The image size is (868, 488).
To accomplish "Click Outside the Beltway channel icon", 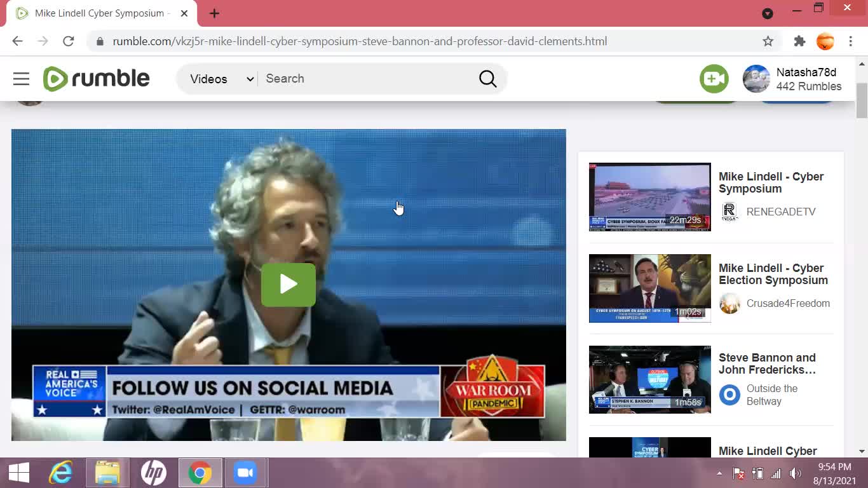I will (729, 395).
